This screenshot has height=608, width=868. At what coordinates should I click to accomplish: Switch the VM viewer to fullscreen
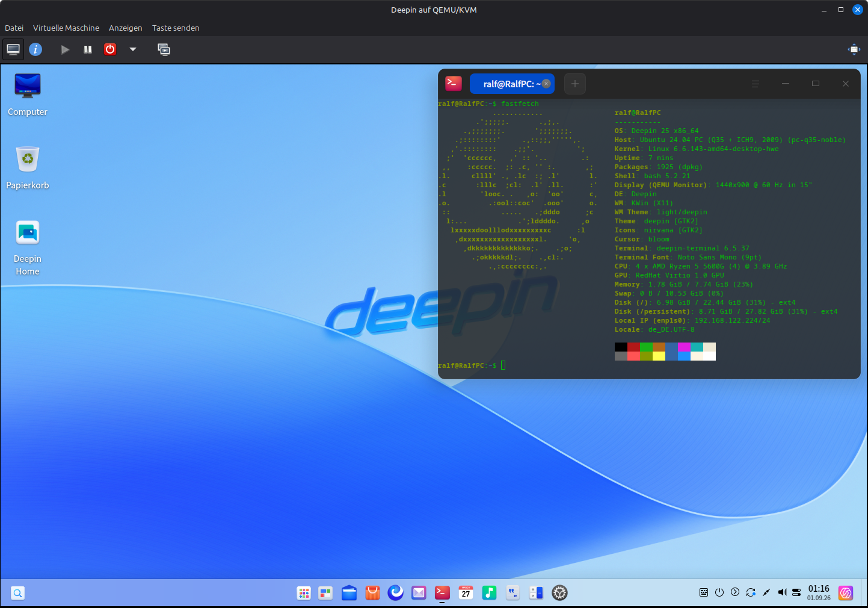(854, 49)
